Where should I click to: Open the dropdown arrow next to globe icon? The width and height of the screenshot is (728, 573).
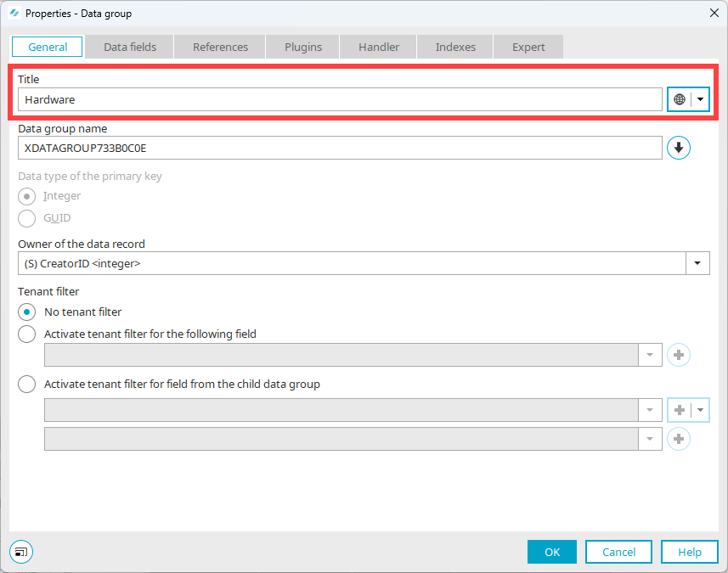[x=700, y=99]
